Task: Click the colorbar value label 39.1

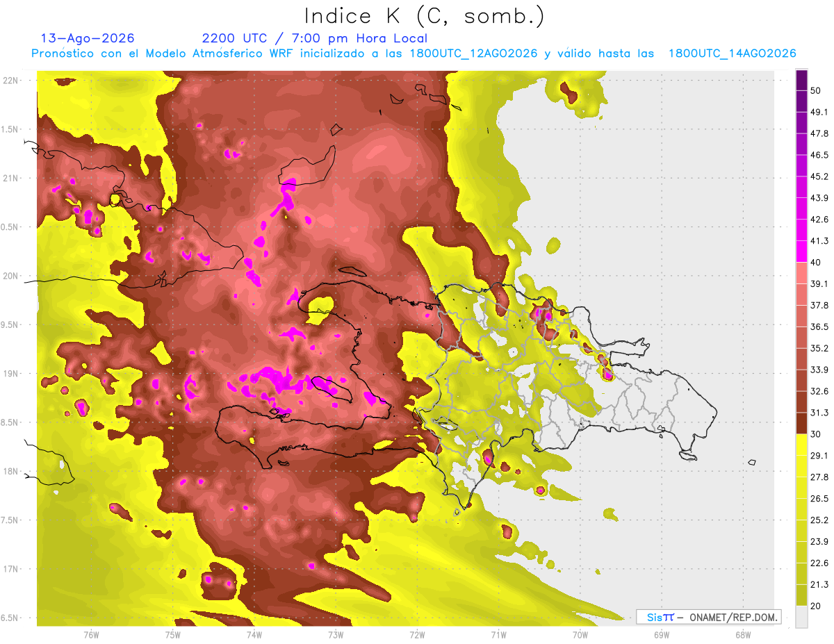Action: coord(819,284)
